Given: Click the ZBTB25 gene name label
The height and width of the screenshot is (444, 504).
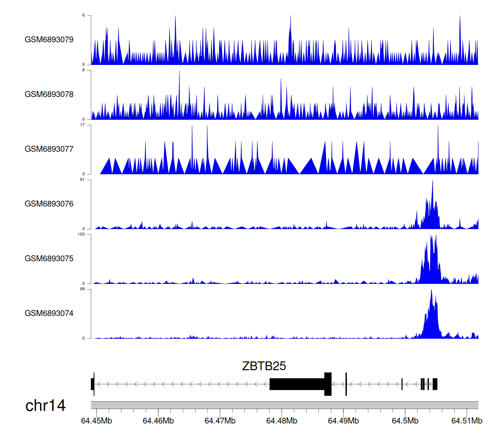Looking at the screenshot, I should pyautogui.click(x=264, y=366).
